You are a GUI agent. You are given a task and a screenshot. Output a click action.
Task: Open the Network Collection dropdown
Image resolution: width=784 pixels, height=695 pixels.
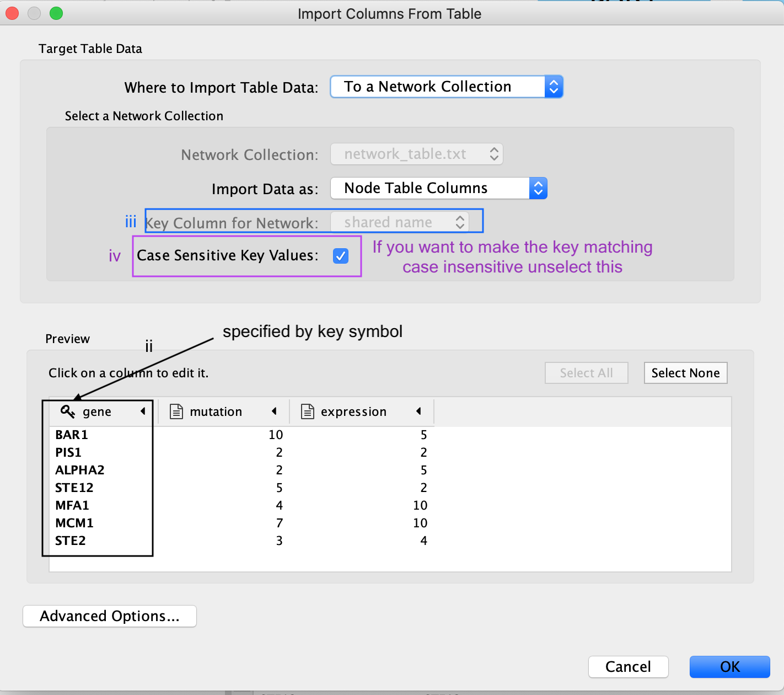pos(416,154)
